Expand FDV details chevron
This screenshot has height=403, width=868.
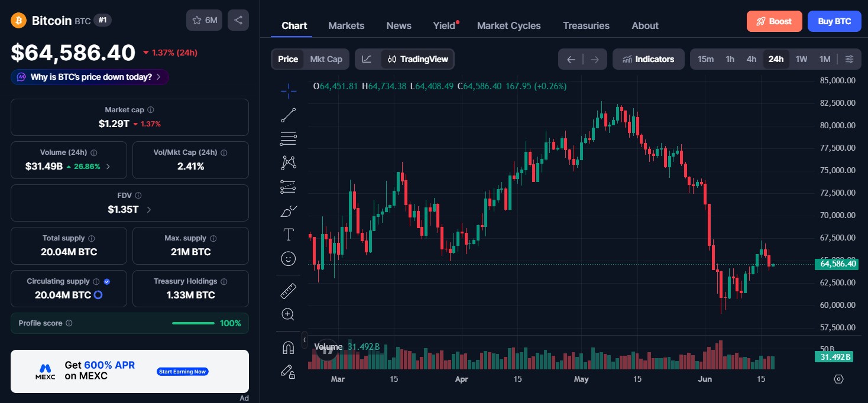[148, 210]
